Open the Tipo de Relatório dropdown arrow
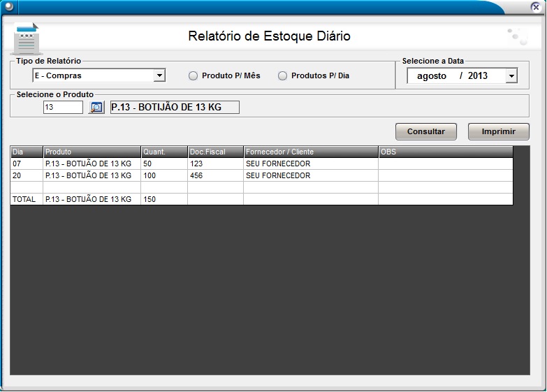 pos(159,75)
